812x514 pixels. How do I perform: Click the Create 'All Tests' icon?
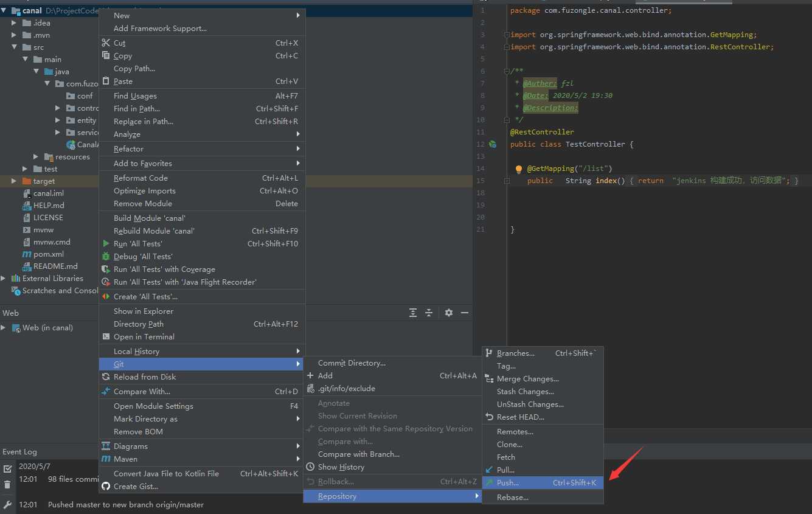106,296
